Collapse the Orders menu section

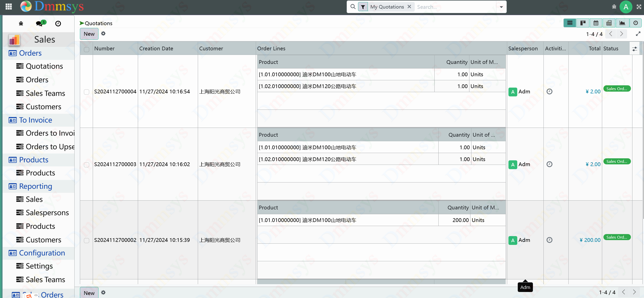(39, 53)
